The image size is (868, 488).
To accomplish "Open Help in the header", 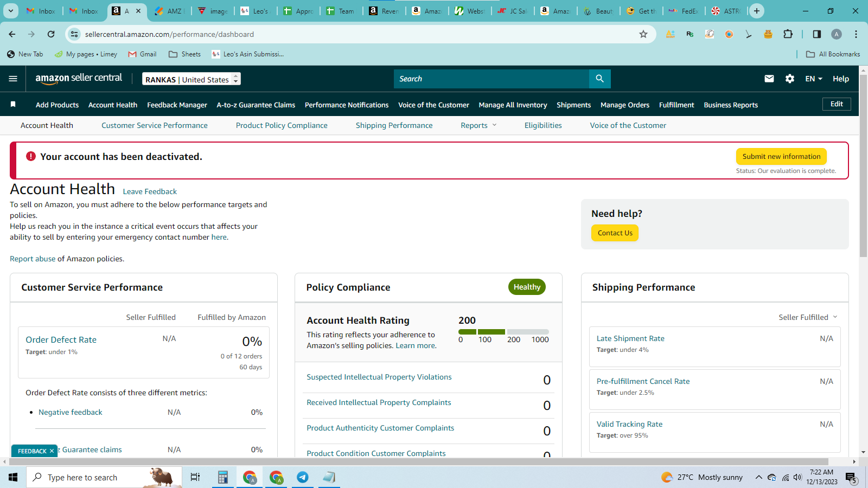I will click(841, 79).
